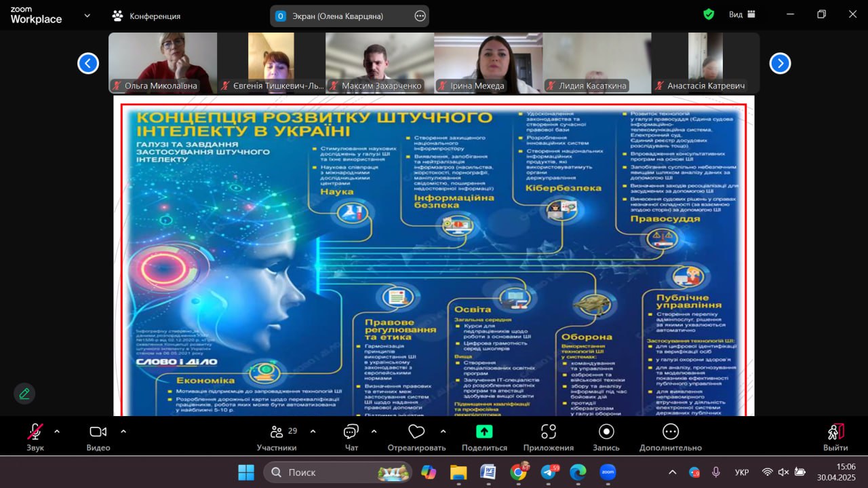Click the green pencil annotation icon

tap(24, 394)
